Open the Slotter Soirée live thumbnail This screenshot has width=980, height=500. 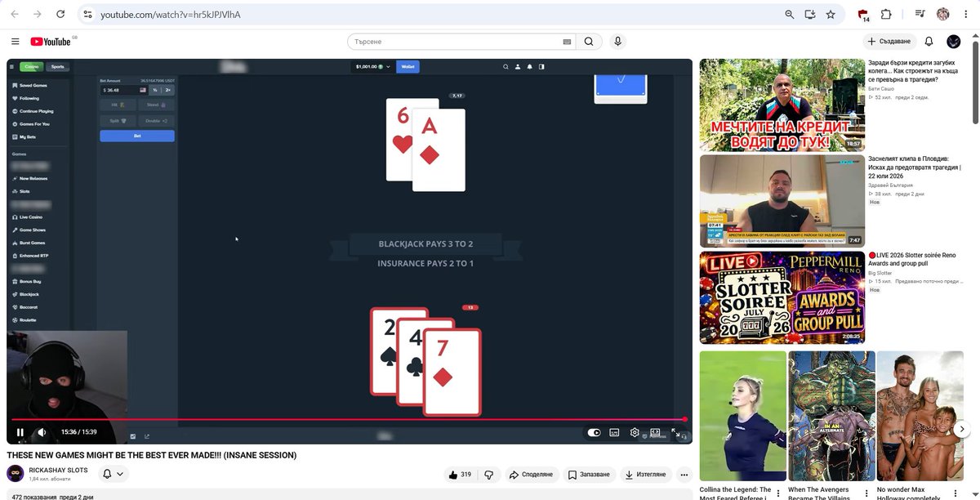(782, 297)
